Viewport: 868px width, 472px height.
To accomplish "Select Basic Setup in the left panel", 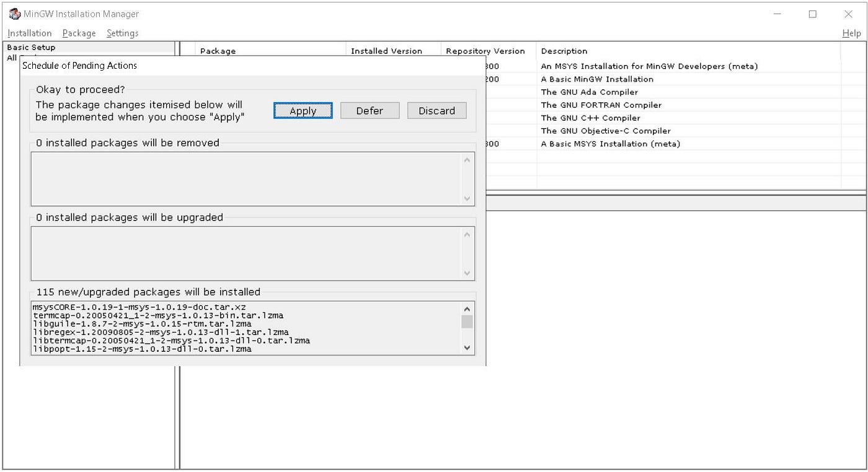I will (32, 47).
